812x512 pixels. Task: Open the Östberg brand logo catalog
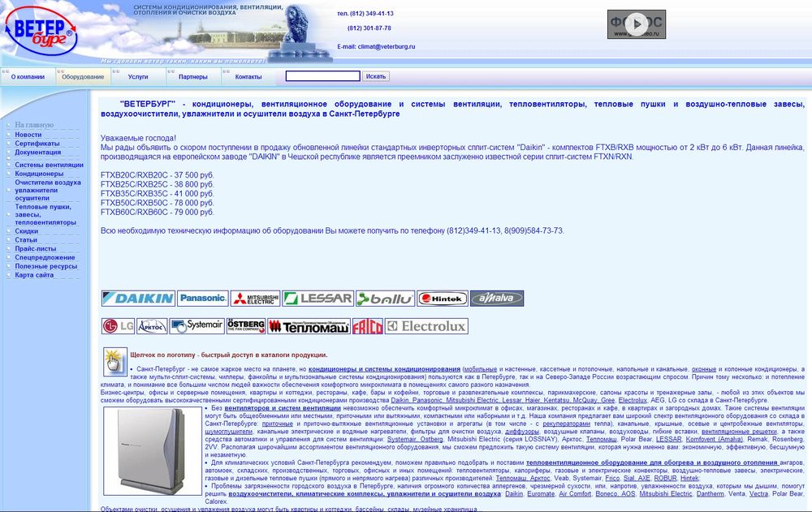tap(246, 326)
